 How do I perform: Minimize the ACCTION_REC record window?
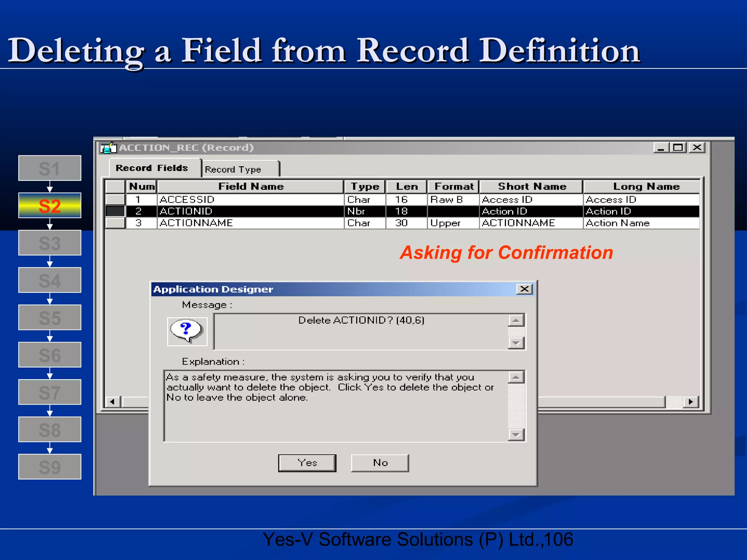pos(661,148)
